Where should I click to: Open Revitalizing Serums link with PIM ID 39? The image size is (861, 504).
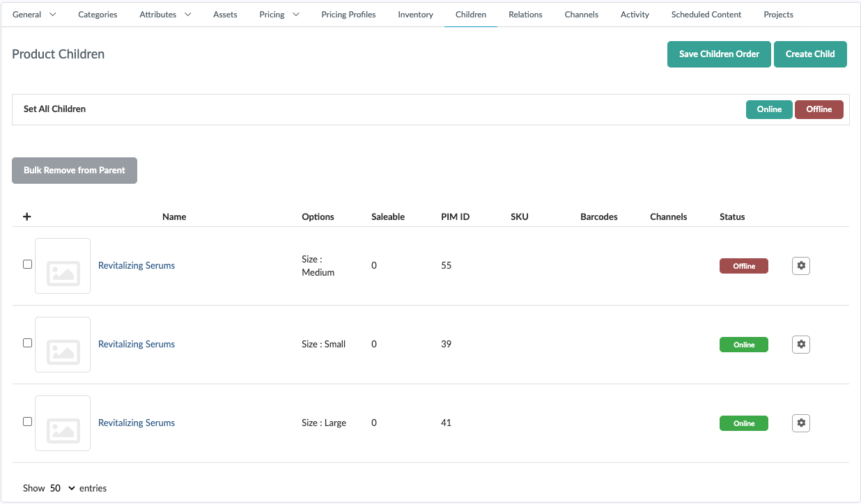137,345
